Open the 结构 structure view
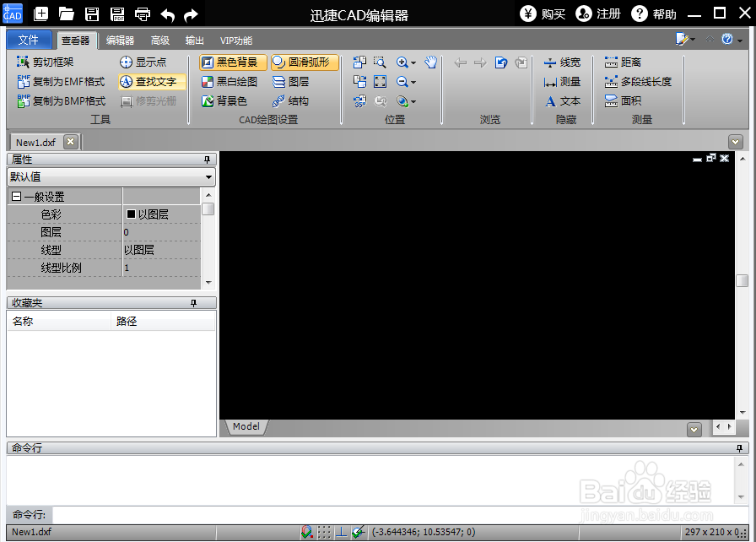The height and width of the screenshot is (542, 756). click(x=290, y=100)
